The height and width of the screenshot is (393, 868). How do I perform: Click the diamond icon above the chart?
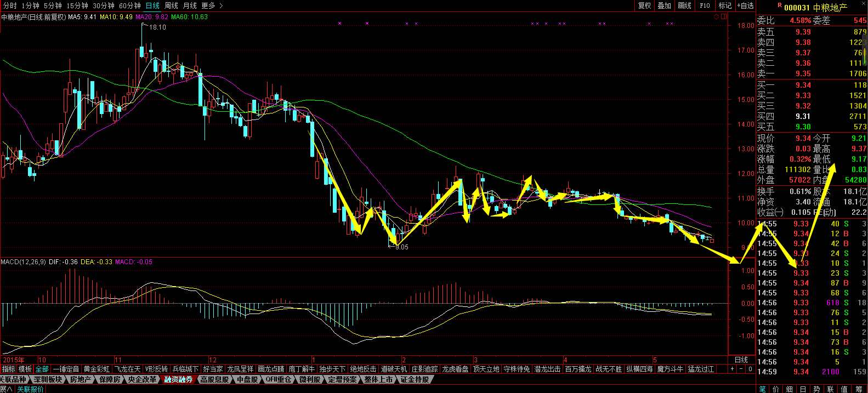[716, 17]
